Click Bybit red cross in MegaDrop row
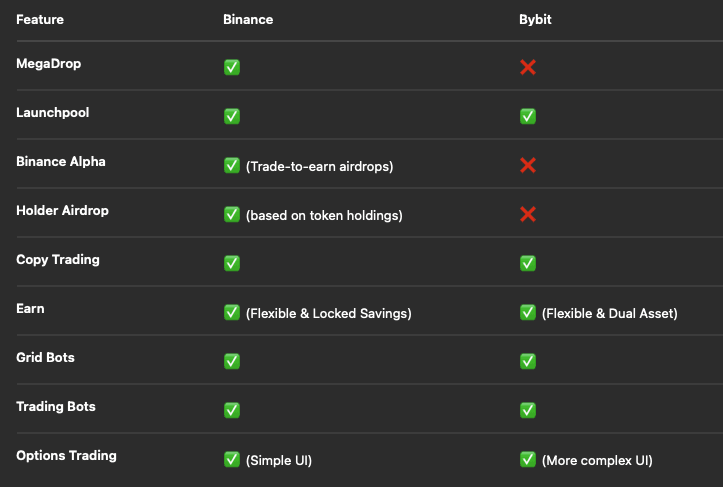This screenshot has height=487, width=723. [x=528, y=67]
